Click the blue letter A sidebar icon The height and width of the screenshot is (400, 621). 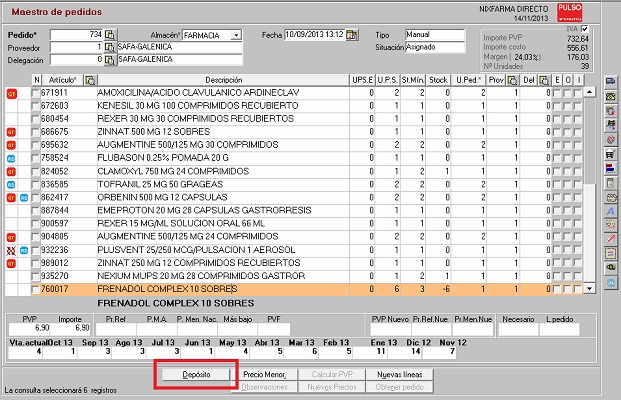coord(610,211)
